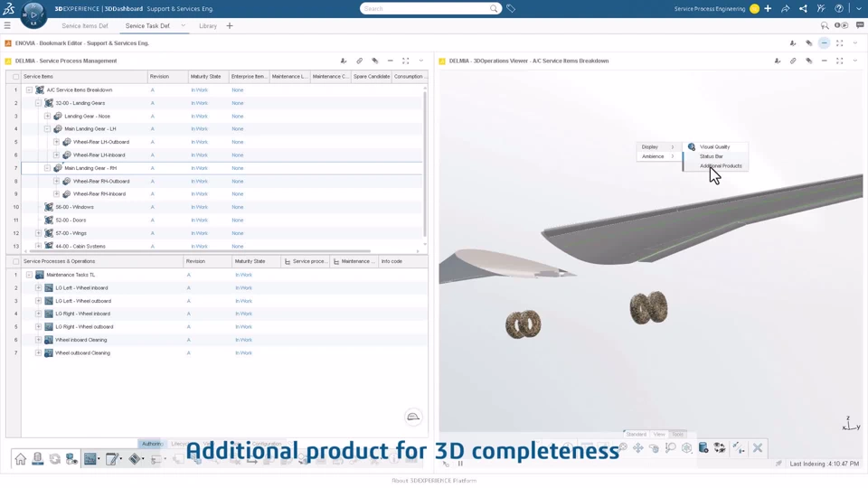Click None link of 52-00 - Doors row
The height and width of the screenshot is (488, 868).
(x=238, y=221)
